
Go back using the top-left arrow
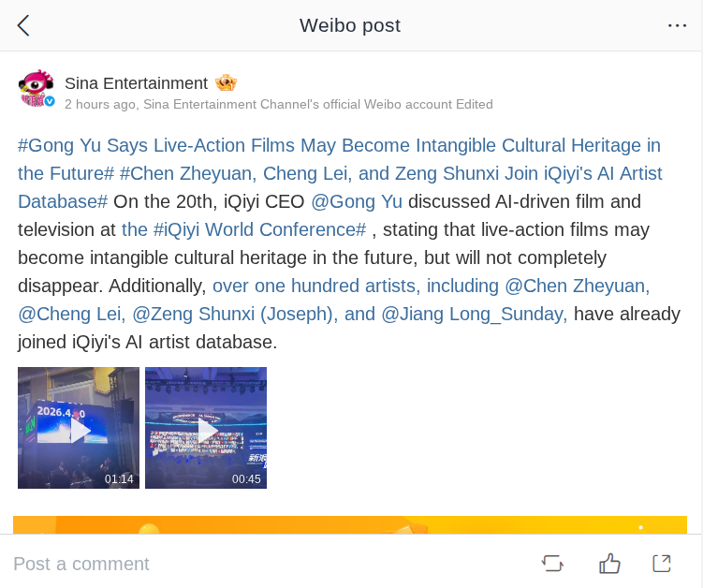click(23, 25)
